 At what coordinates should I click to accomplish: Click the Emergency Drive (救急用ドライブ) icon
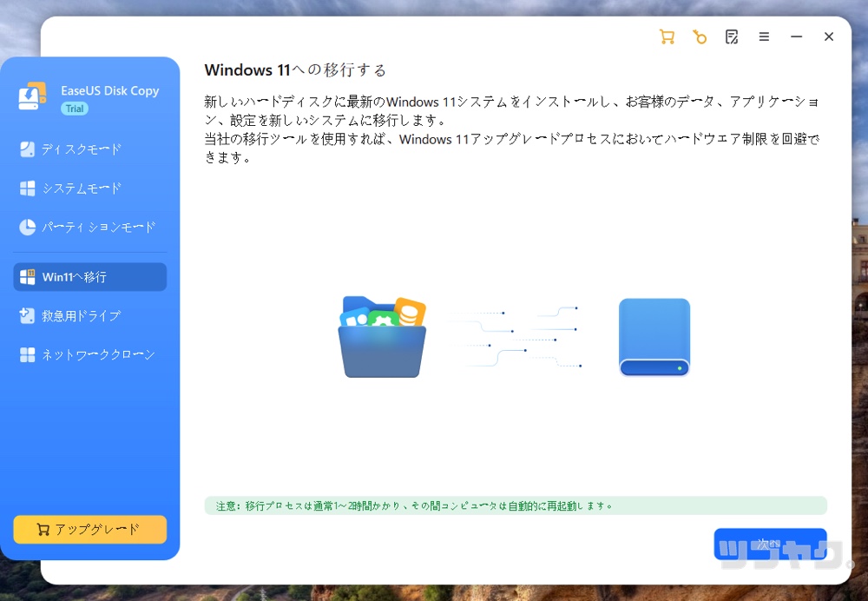pyautogui.click(x=28, y=315)
